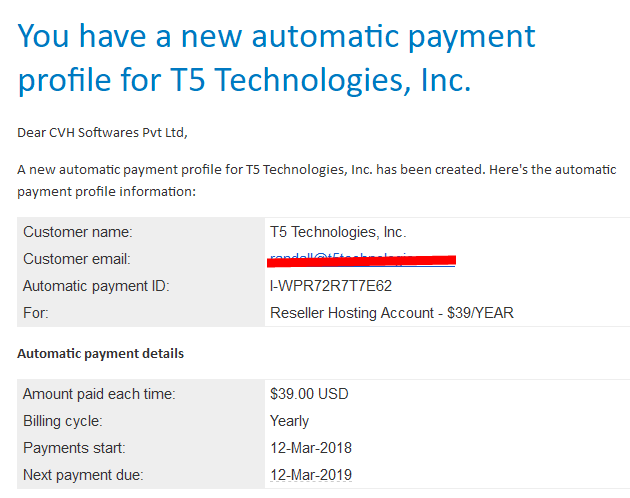Click the redacted customer email link

point(362,260)
